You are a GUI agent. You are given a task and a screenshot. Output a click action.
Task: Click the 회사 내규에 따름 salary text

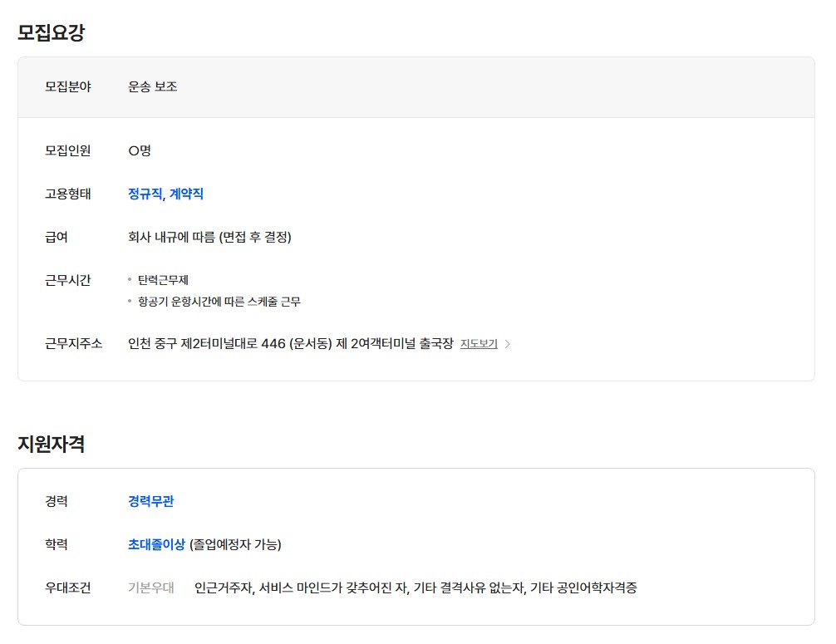(209, 238)
